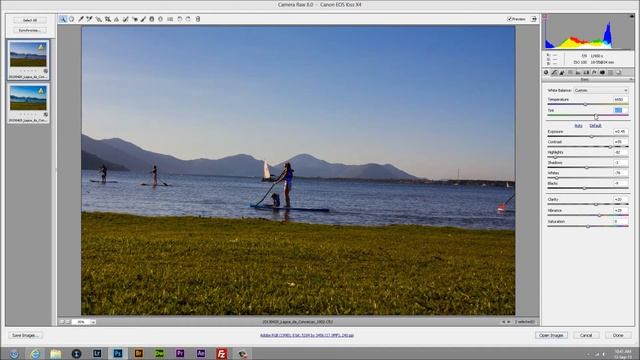Select the Color Sampler tool
This screenshot has width=640, height=360.
pyautogui.click(x=89, y=19)
